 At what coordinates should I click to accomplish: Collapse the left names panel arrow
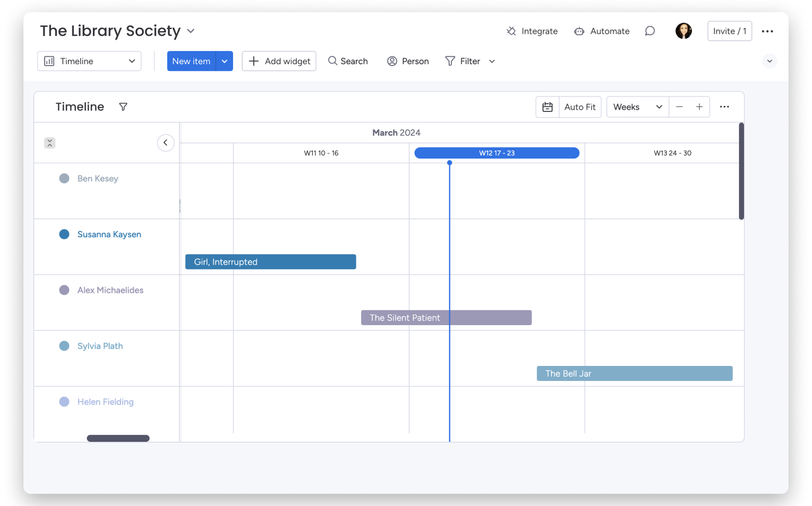click(x=165, y=143)
